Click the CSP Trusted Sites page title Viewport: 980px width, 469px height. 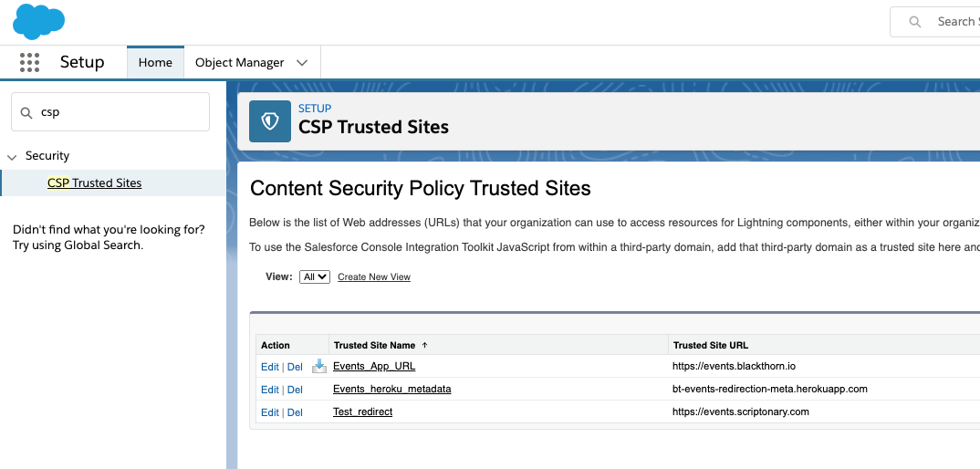(374, 127)
